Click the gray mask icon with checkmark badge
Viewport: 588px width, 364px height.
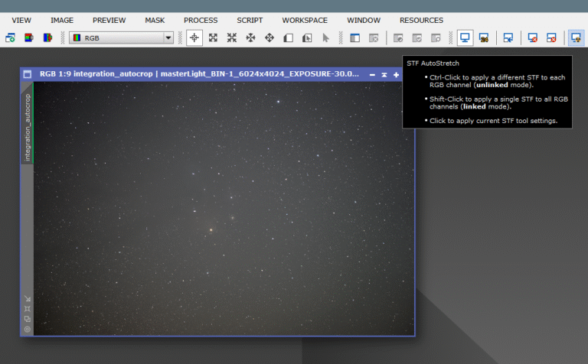click(x=416, y=37)
